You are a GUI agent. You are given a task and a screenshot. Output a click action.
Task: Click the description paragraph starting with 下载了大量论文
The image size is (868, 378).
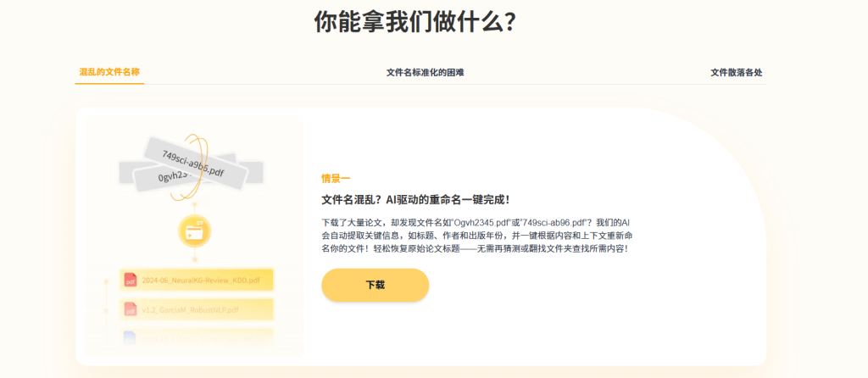[x=475, y=235]
